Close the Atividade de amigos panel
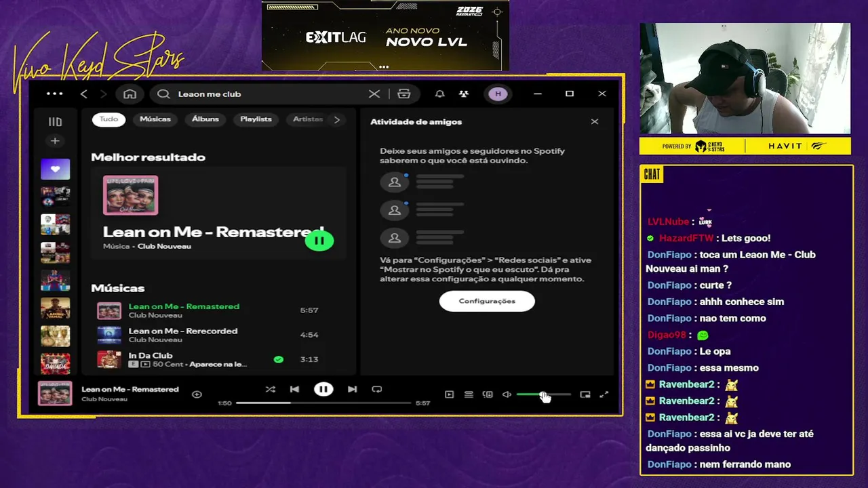 point(595,121)
